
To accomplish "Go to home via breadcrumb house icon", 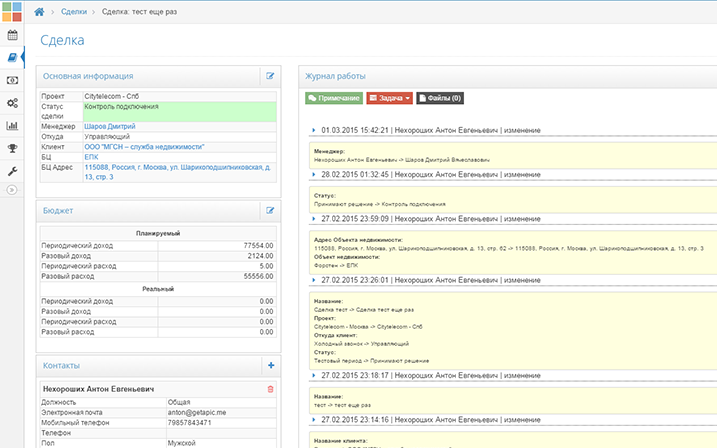I will point(40,11).
